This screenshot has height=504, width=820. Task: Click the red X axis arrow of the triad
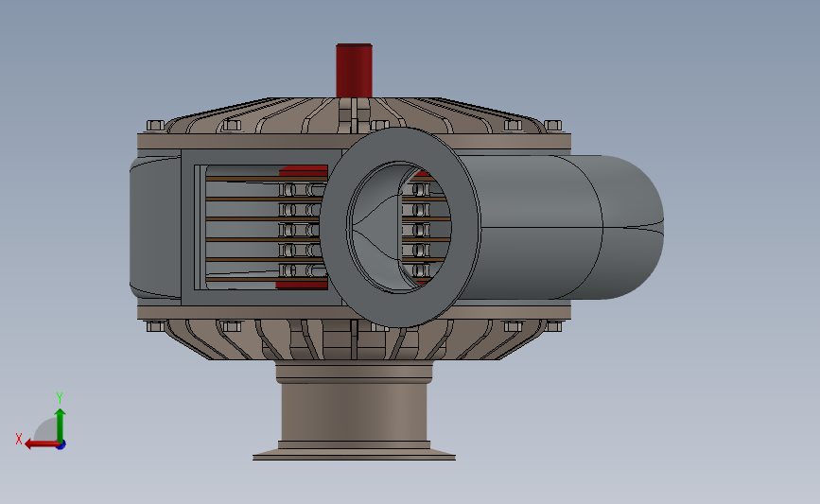tap(41, 444)
